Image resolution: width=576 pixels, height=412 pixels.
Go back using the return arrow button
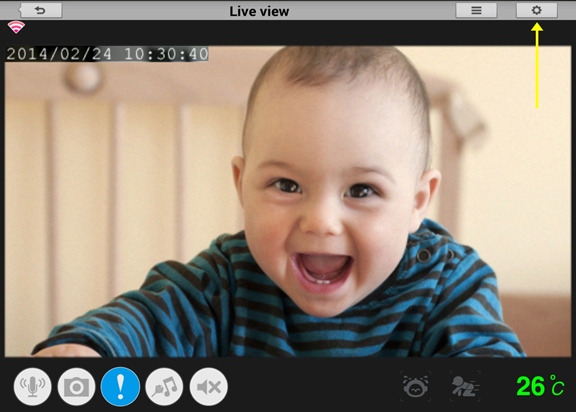point(40,10)
